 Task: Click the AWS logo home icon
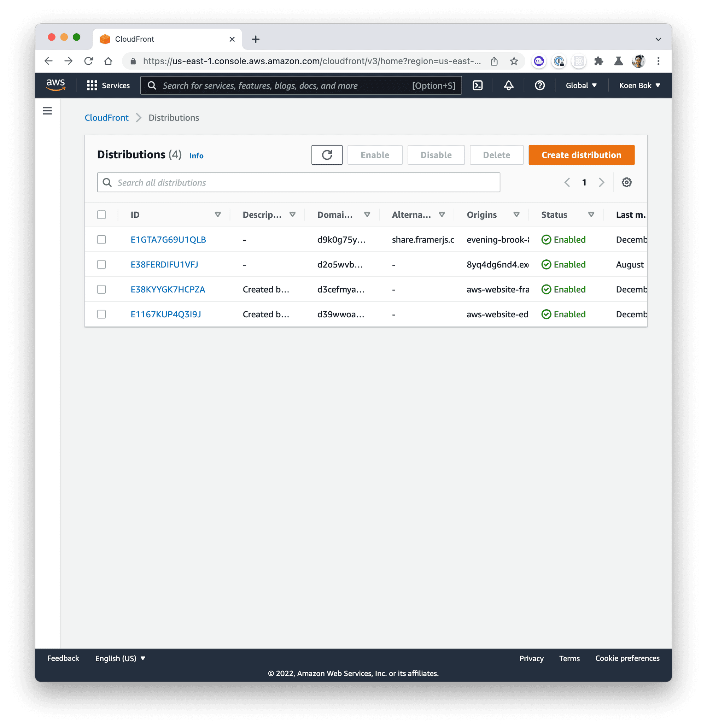[x=56, y=85]
